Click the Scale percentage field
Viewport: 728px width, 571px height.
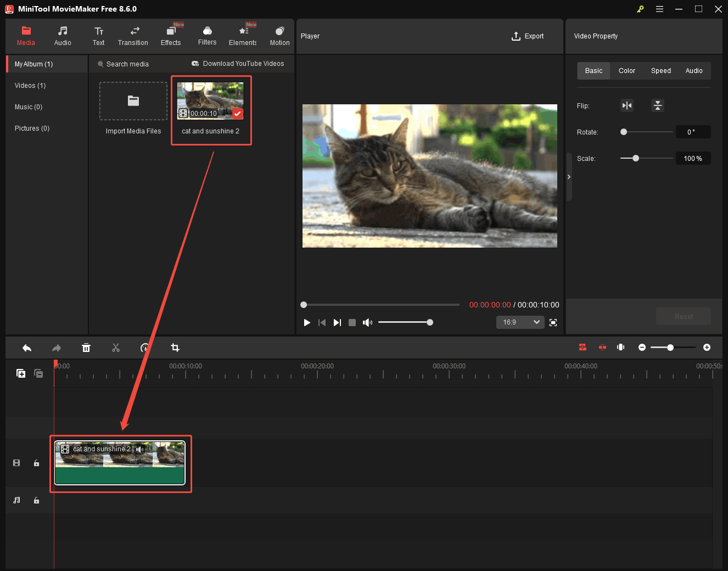point(693,158)
